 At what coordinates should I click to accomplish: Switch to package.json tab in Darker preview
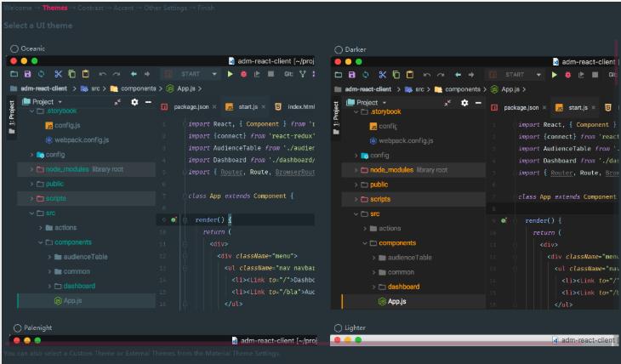(518, 108)
